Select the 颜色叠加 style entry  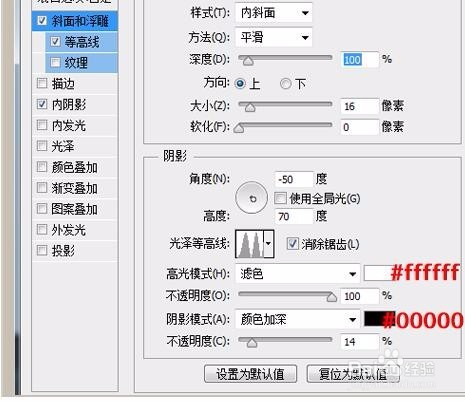tap(75, 167)
